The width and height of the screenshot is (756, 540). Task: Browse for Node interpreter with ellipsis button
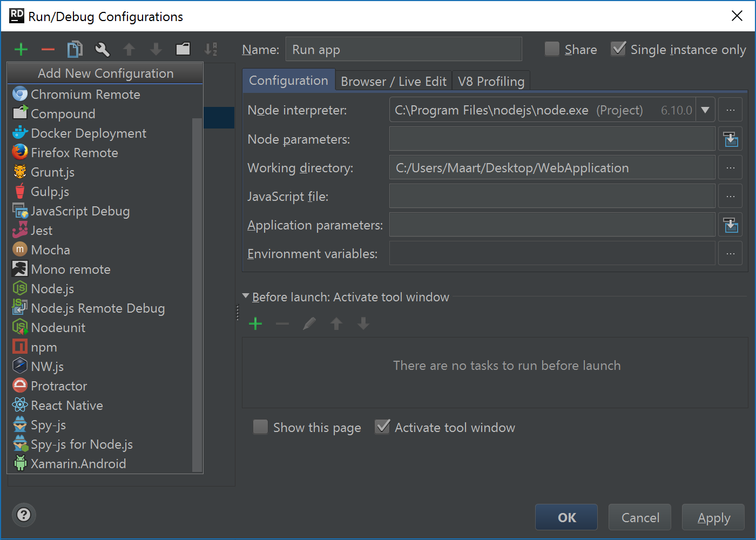coord(730,110)
